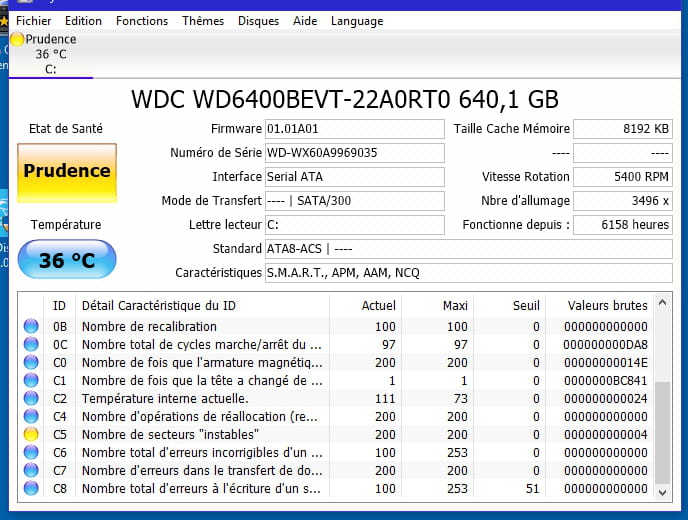Click the Vitesse Rotation value 5400 RPM
The image size is (688, 520).
coord(623,177)
